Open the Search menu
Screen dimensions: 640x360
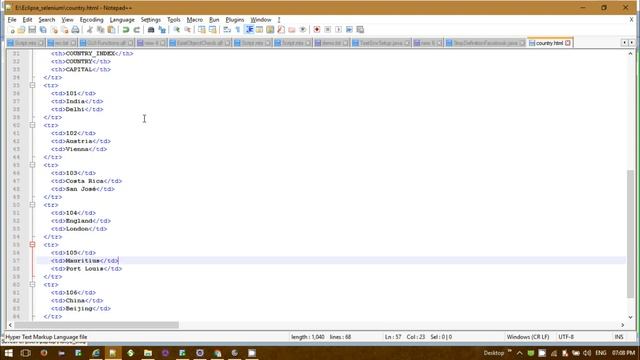click(x=47, y=20)
